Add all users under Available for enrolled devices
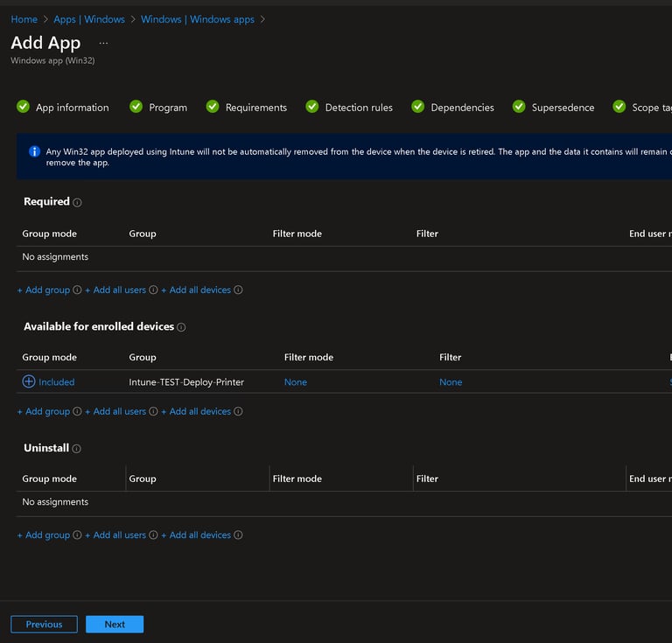This screenshot has height=643, width=672. 115,411
